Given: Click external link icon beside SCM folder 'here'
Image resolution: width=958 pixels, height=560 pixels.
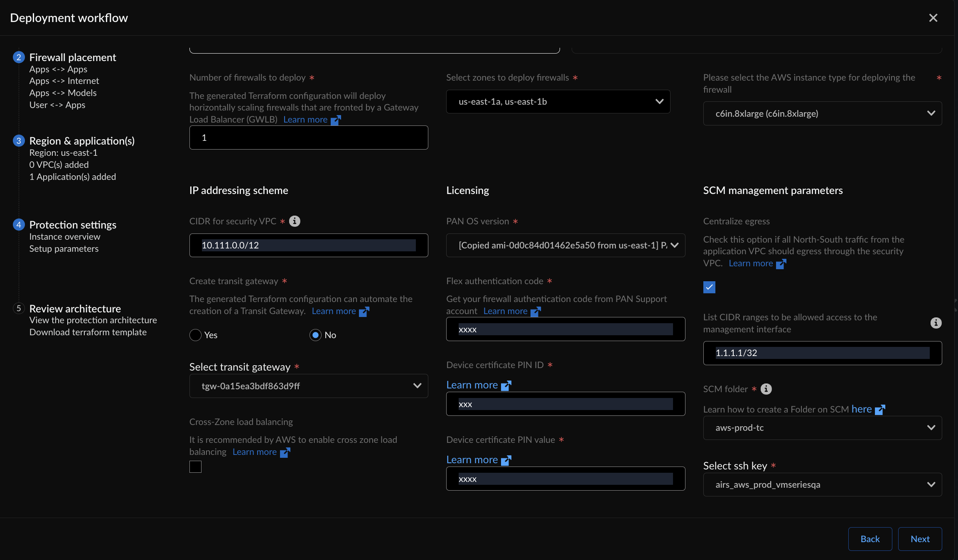Looking at the screenshot, I should 880,410.
